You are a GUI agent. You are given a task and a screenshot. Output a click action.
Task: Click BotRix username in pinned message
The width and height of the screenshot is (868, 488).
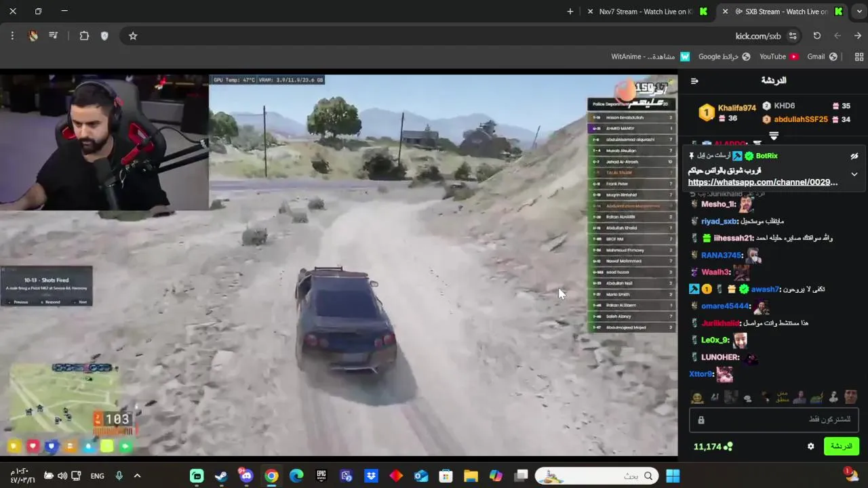[766, 156]
